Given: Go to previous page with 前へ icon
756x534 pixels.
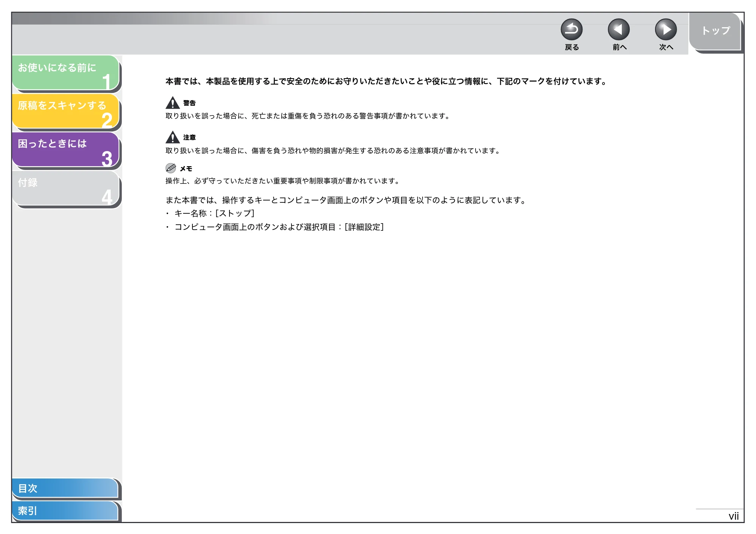Looking at the screenshot, I should tap(619, 29).
